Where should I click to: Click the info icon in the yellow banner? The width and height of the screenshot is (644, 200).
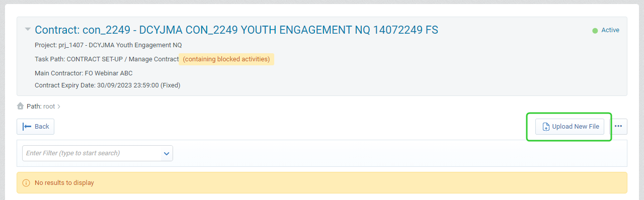(26, 183)
